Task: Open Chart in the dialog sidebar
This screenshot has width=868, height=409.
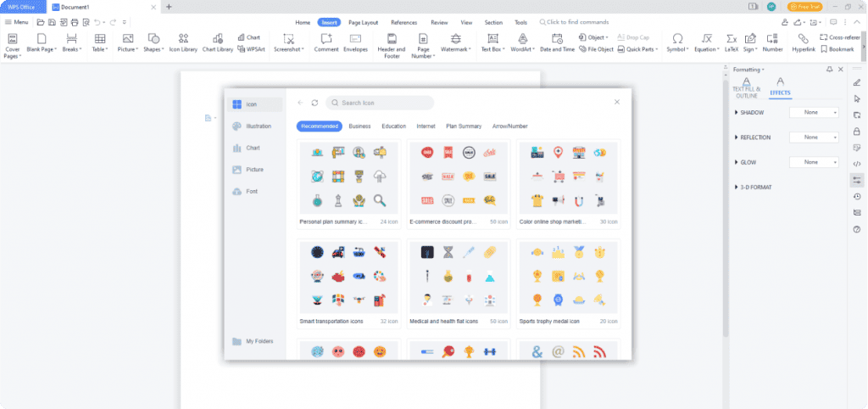Action: pos(254,148)
